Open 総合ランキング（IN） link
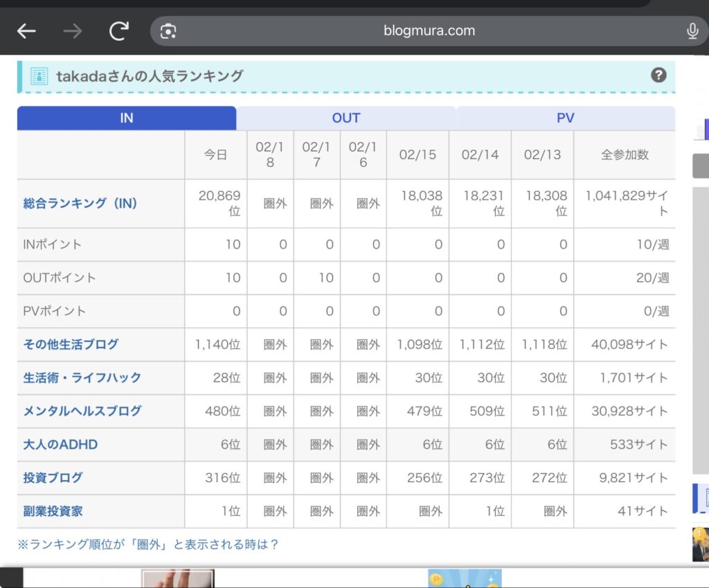Image resolution: width=709 pixels, height=588 pixels. coord(80,204)
